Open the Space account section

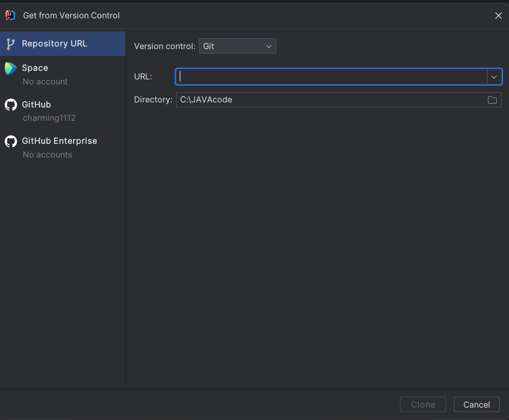(63, 74)
